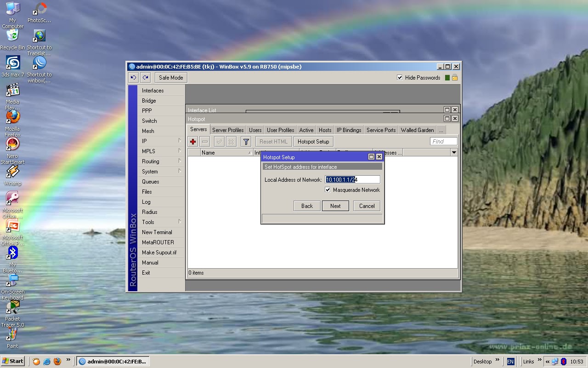Switch to the Hosts tab
The image size is (588, 368).
(325, 130)
